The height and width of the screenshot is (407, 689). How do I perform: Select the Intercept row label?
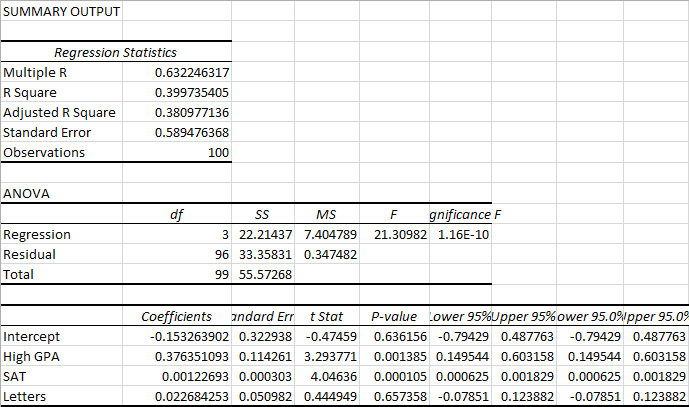pyautogui.click(x=62, y=336)
